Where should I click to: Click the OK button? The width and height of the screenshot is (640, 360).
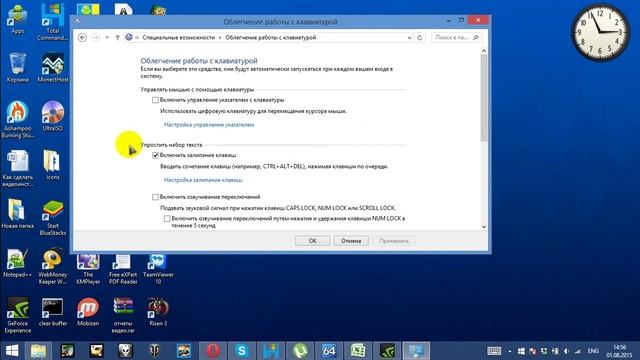[x=312, y=241]
